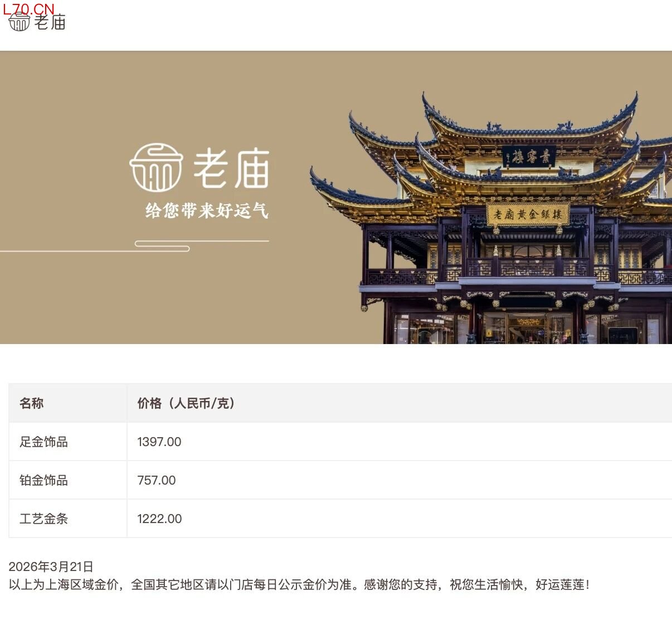The image size is (672, 629).
Task: Click the 铂金饰品 row label
Action: tap(43, 480)
